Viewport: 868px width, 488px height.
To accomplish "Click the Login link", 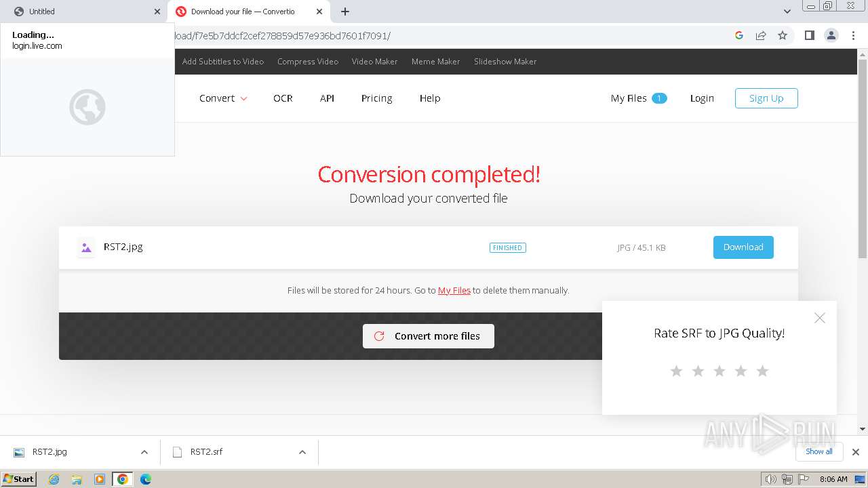I will pyautogui.click(x=702, y=98).
